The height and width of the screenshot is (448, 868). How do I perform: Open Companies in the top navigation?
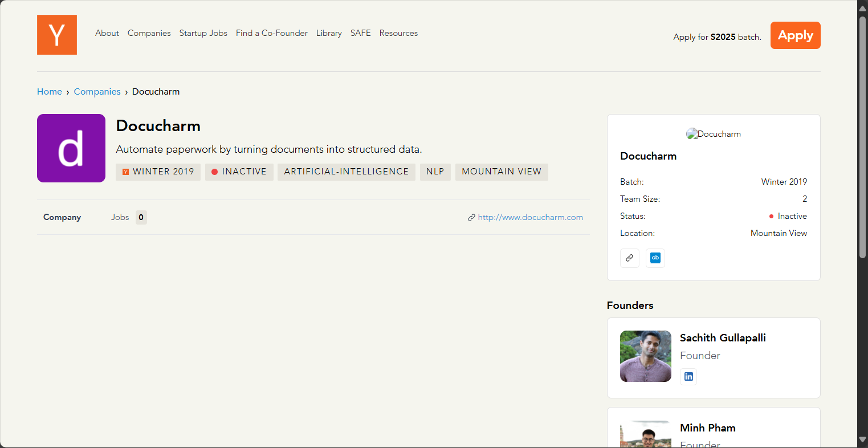click(149, 33)
